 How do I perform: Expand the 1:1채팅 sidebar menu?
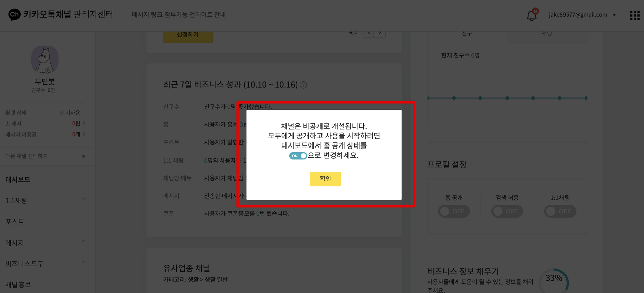tap(45, 200)
